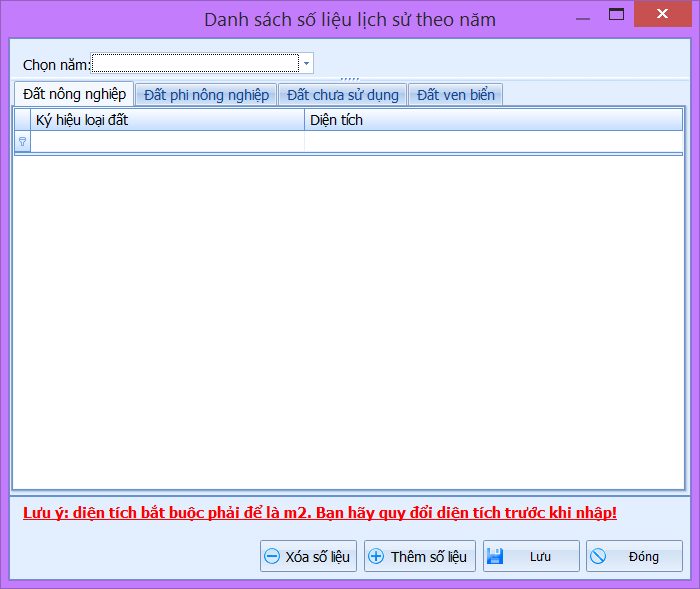Viewport: 700px width, 589px height.
Task: Go to the Đất ven biển tab
Action: (x=455, y=95)
